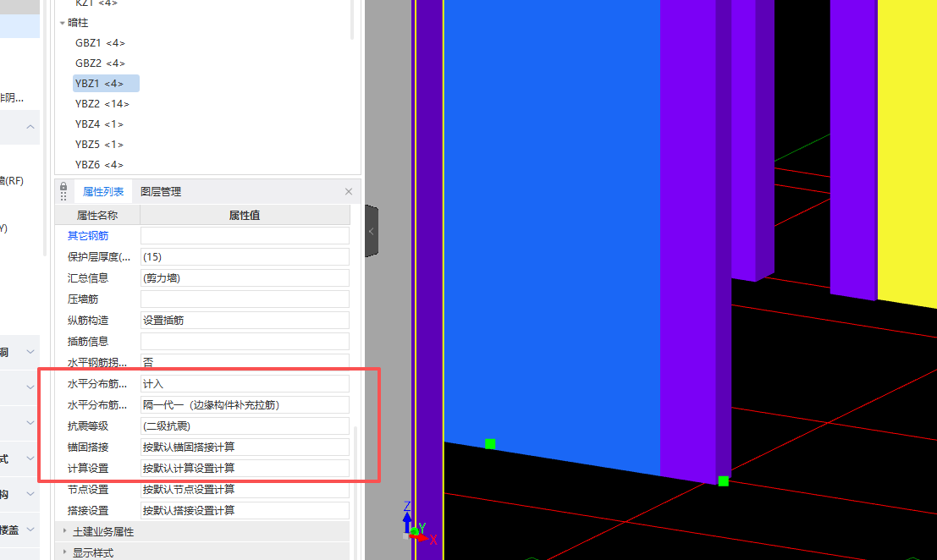Click 纵筋构造 value 设置插筋
The image size is (937, 560).
pos(245,321)
